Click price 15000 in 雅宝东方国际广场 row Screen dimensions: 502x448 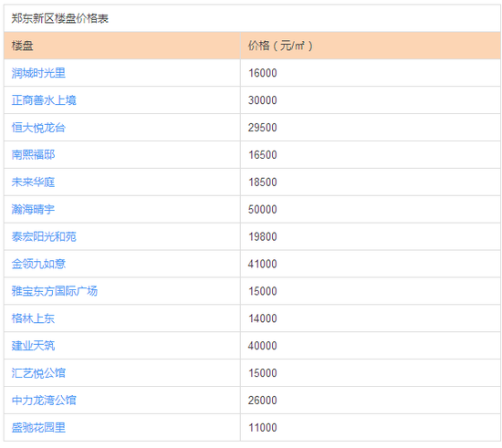click(263, 291)
